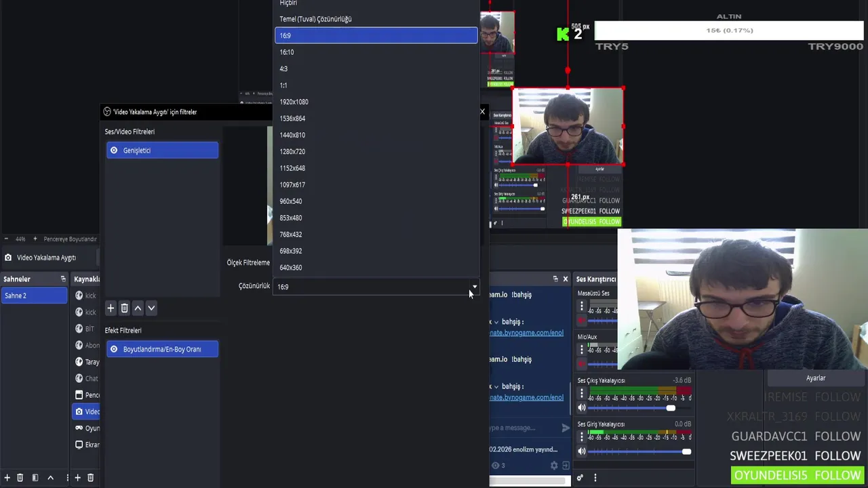Choose 1:1 aspect ratio option
The height and width of the screenshot is (488, 868).
pyautogui.click(x=376, y=85)
